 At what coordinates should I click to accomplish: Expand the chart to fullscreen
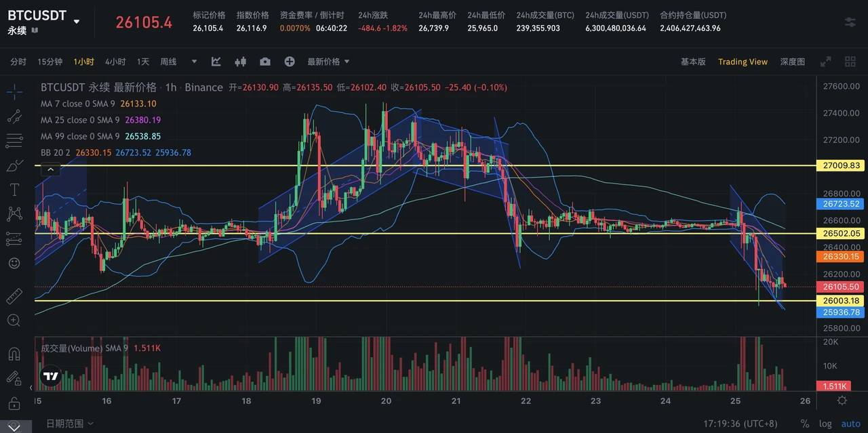pyautogui.click(x=826, y=62)
